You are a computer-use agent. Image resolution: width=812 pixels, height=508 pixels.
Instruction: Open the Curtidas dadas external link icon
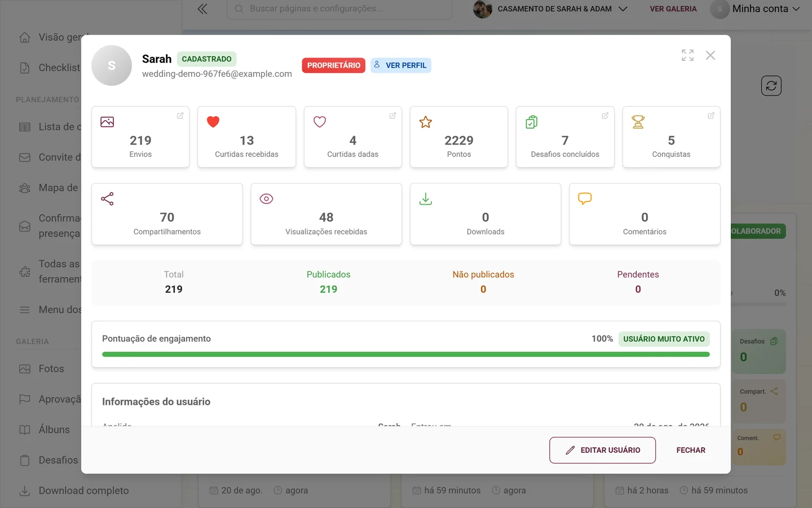(392, 116)
